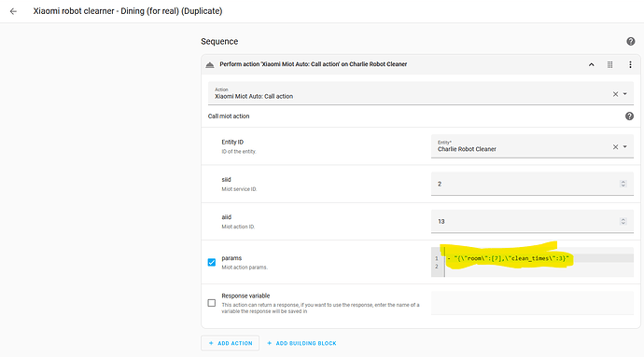Viewport: 644px width, 357px height.
Task: Go back using the arrow icon
Action: (x=13, y=11)
